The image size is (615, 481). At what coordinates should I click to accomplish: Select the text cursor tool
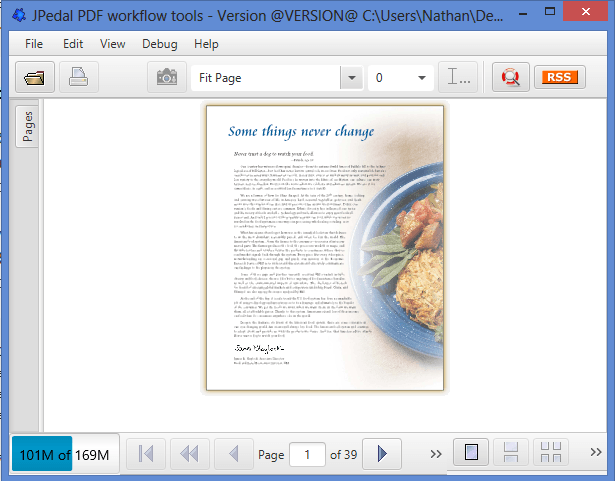pos(461,77)
